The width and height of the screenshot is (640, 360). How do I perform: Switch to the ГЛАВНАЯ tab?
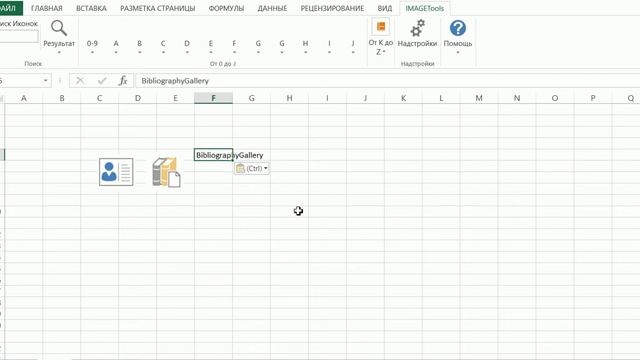click(47, 8)
